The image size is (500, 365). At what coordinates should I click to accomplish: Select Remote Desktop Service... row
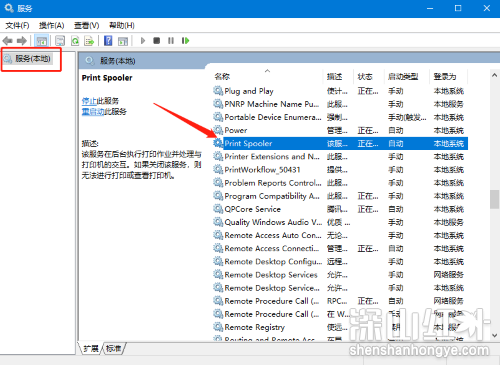pyautogui.click(x=340, y=288)
